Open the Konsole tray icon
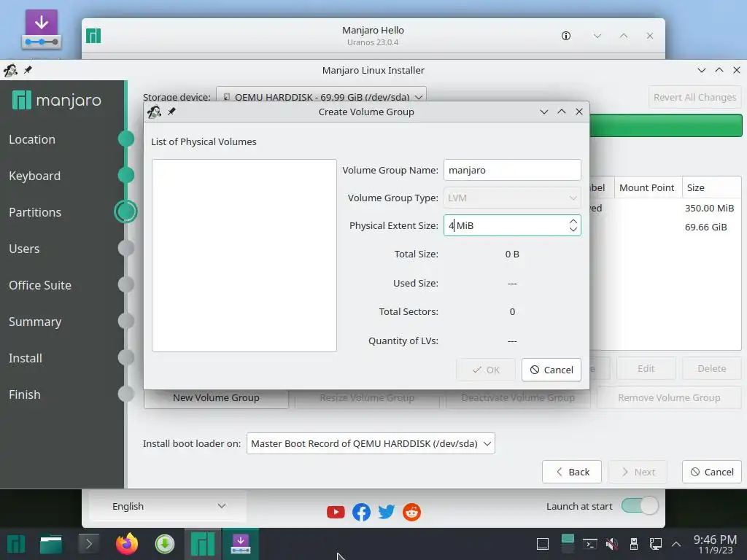Image resolution: width=747 pixels, height=560 pixels. click(589, 544)
